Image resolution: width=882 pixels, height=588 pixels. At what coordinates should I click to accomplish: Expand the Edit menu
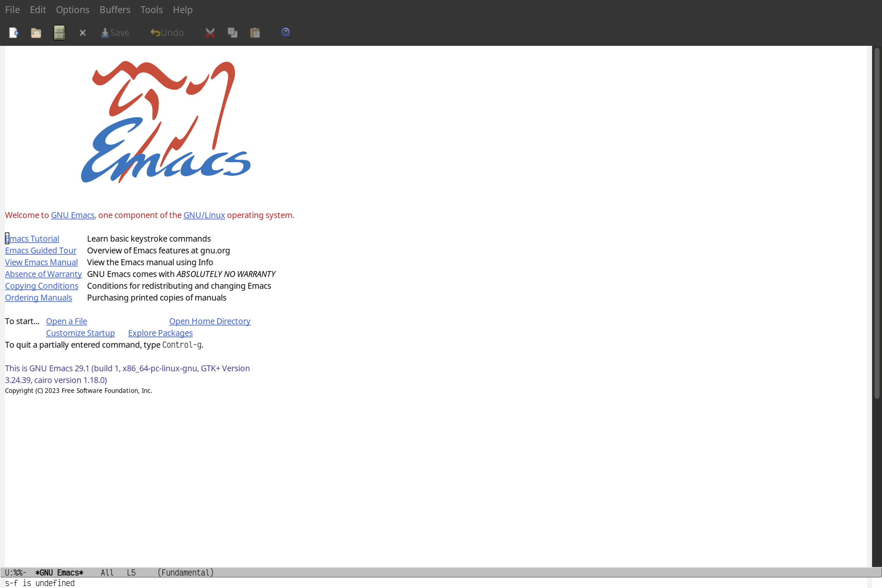coord(37,9)
